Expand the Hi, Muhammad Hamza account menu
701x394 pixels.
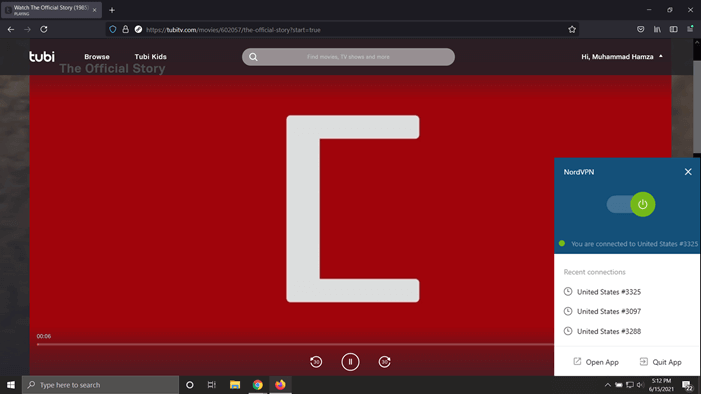pos(622,57)
